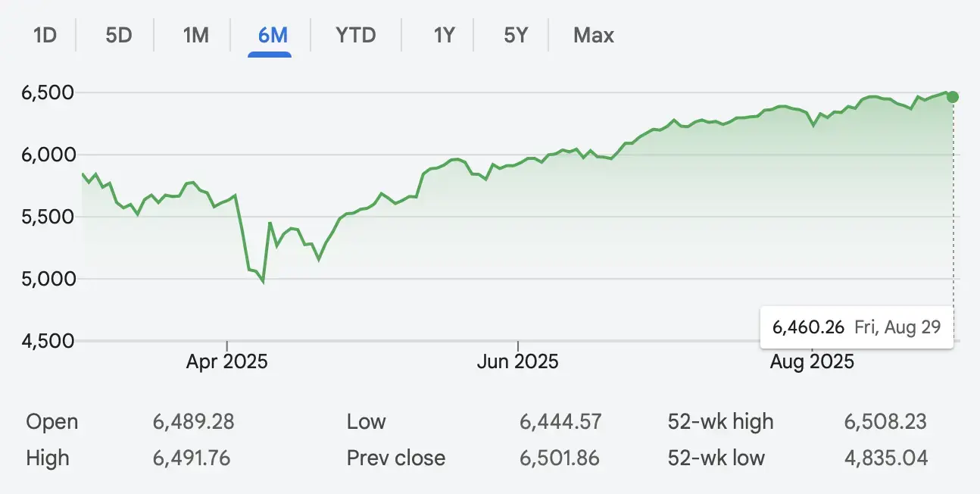The image size is (980, 494).
Task: Click the Open value 6,489.28
Action: pos(193,422)
